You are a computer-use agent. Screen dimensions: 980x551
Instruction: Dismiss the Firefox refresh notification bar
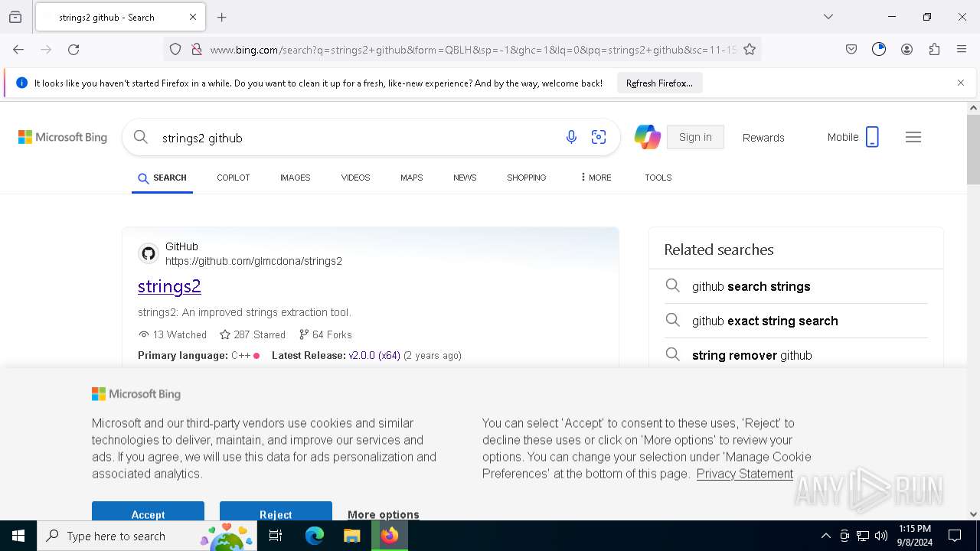pos(961,83)
